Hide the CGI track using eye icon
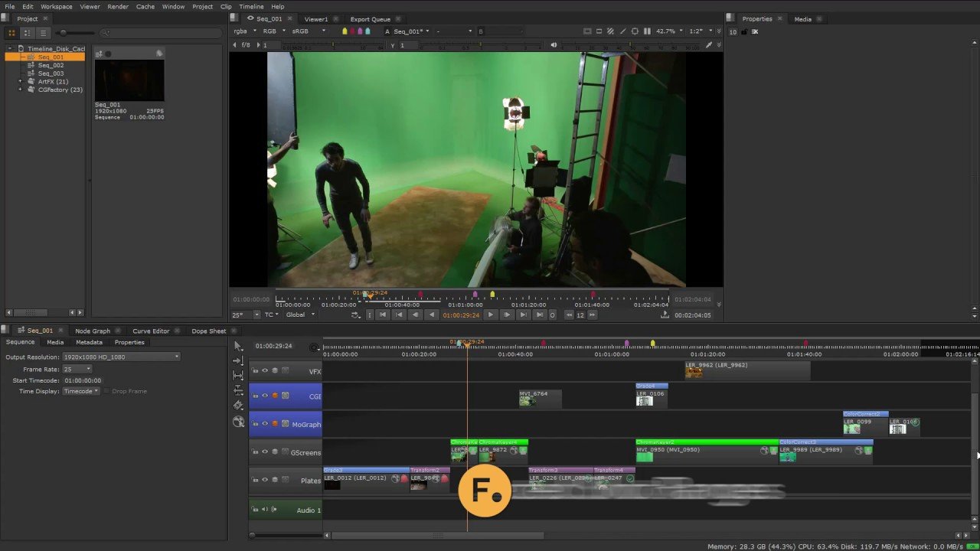This screenshot has height=551, width=980. tap(265, 396)
